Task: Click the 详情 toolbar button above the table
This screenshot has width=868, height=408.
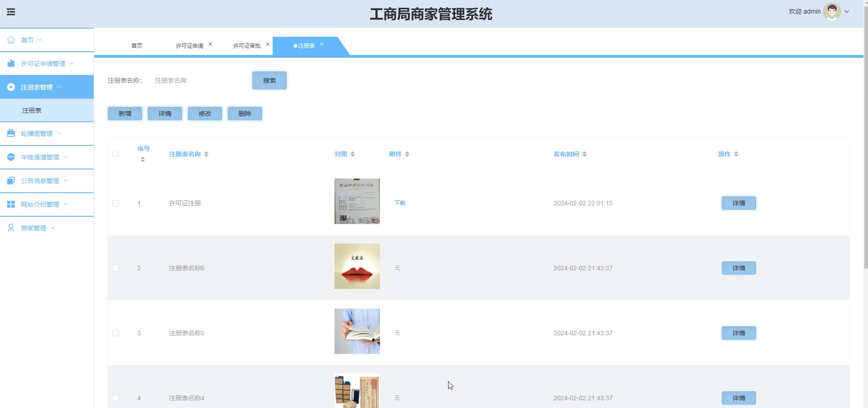Action: coord(165,114)
